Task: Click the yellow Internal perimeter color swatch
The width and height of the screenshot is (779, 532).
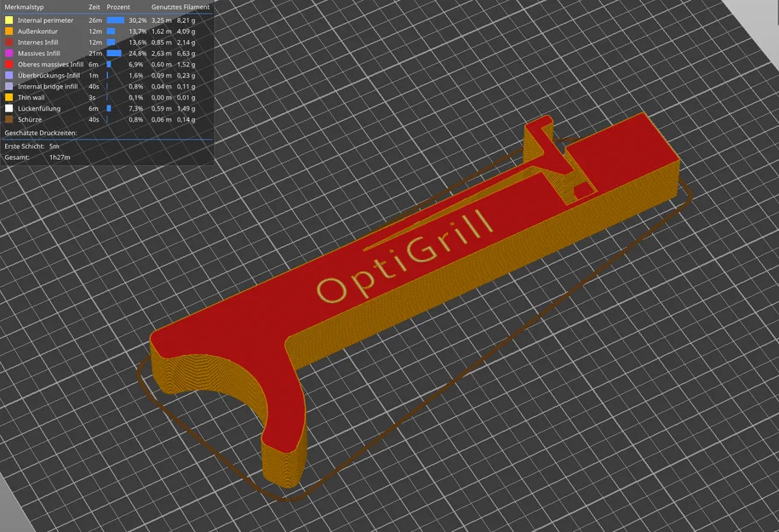Action: tap(9, 20)
